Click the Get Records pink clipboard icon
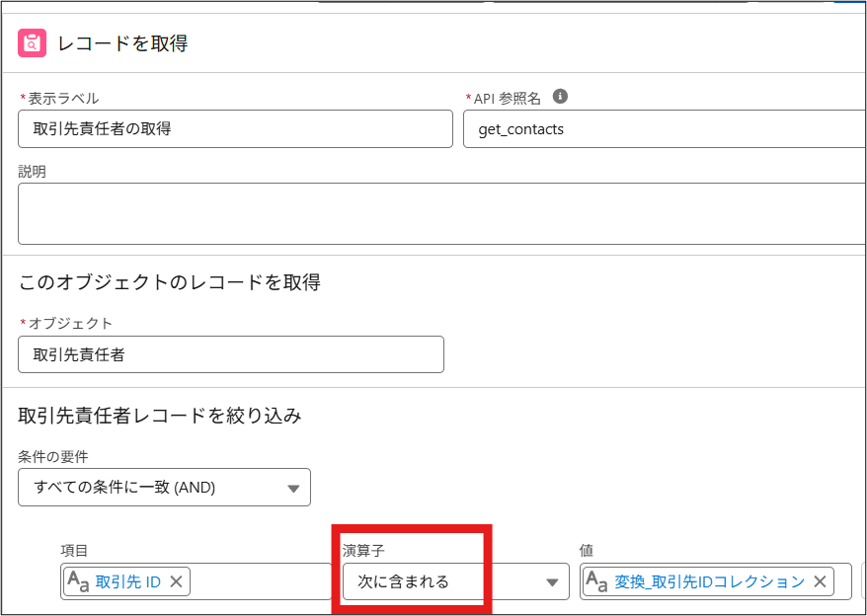 pos(32,43)
